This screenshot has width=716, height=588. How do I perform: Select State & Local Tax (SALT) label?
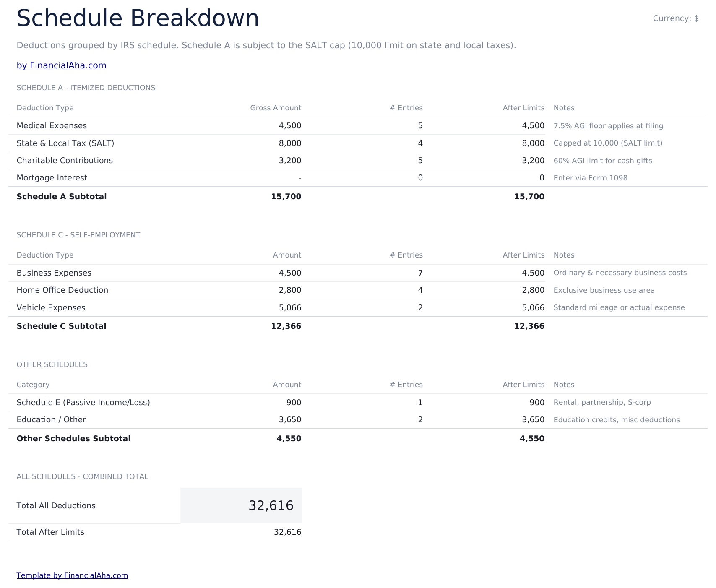65,143
